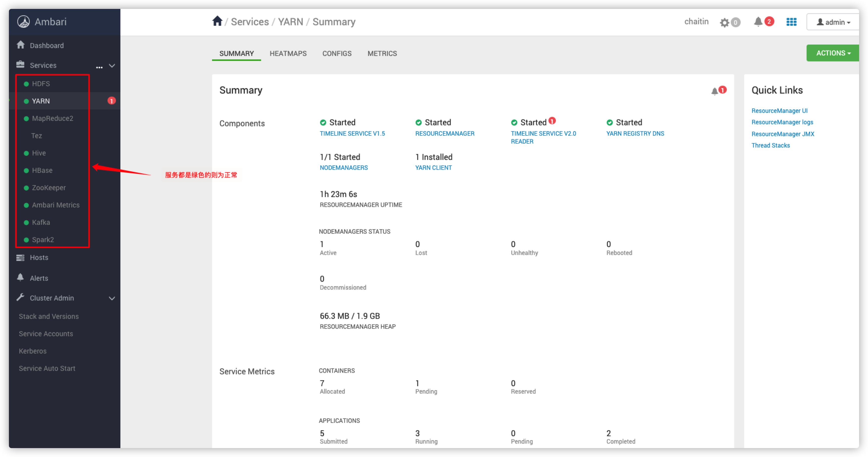Click the home icon in breadcrumb
The image size is (868, 457).
217,21
